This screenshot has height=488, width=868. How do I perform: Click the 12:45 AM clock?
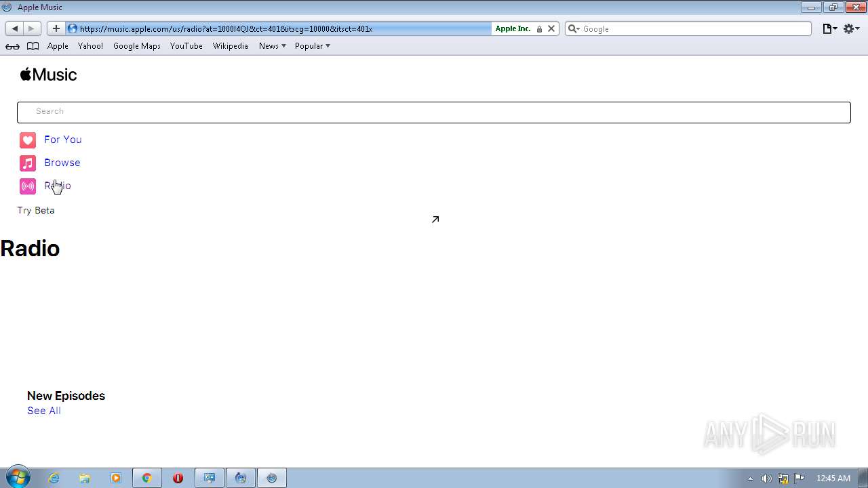[x=833, y=479]
